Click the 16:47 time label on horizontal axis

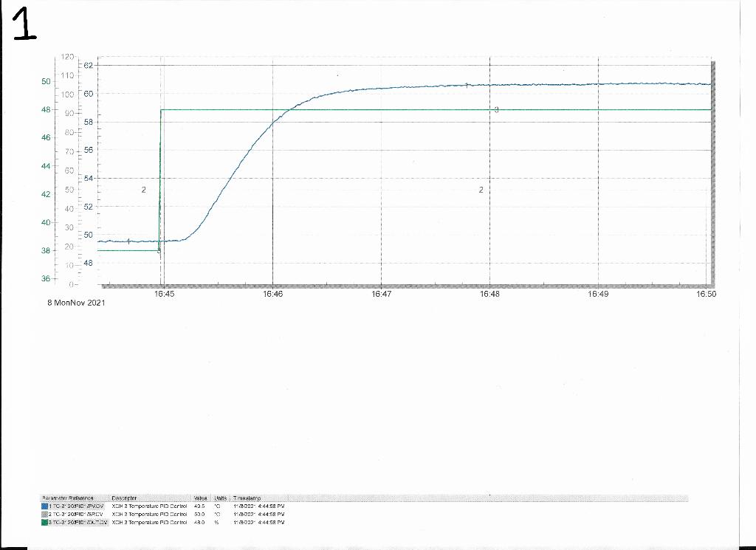(x=381, y=293)
